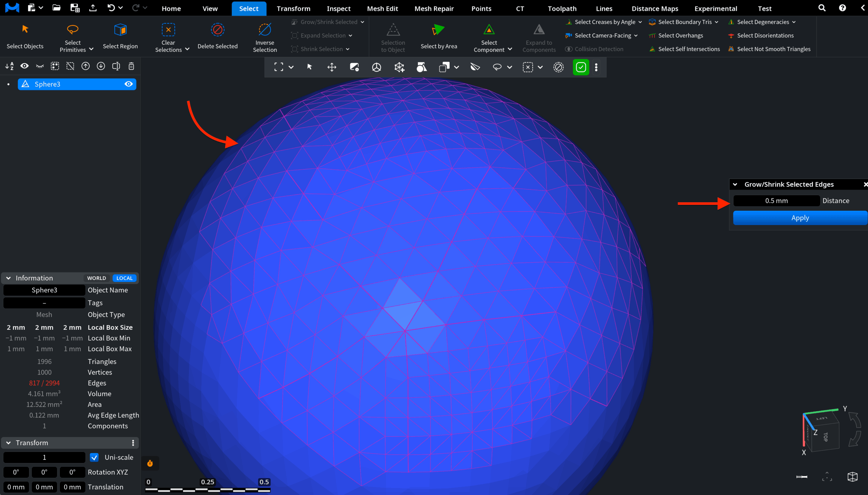Image resolution: width=868 pixels, height=495 pixels.
Task: Click the save icon in title bar
Action: (74, 8)
